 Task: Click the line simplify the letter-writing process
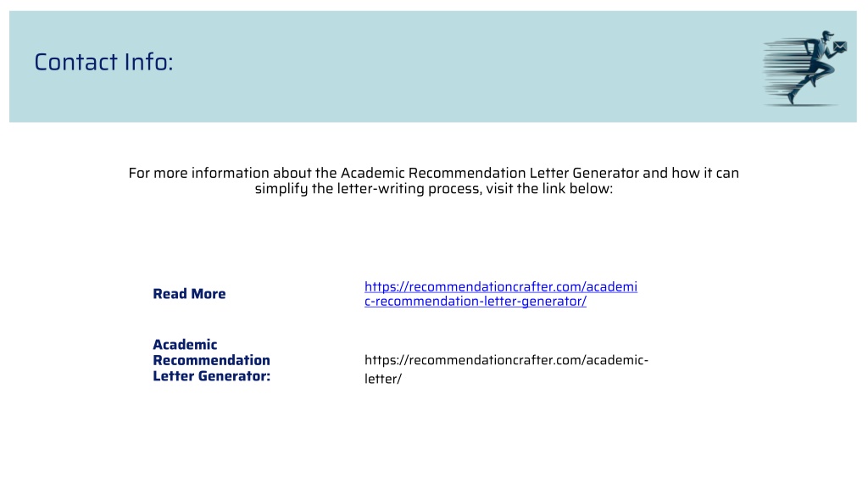click(433, 189)
